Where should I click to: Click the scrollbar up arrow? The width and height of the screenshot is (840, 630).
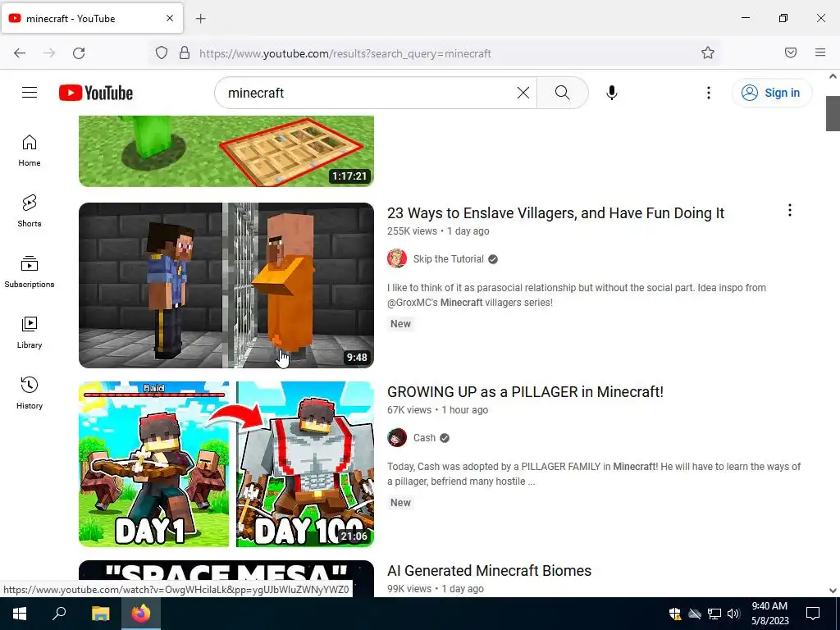[x=833, y=76]
